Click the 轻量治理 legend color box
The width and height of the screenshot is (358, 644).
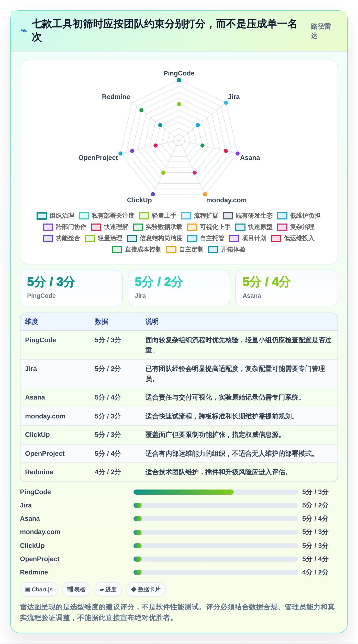(90, 238)
